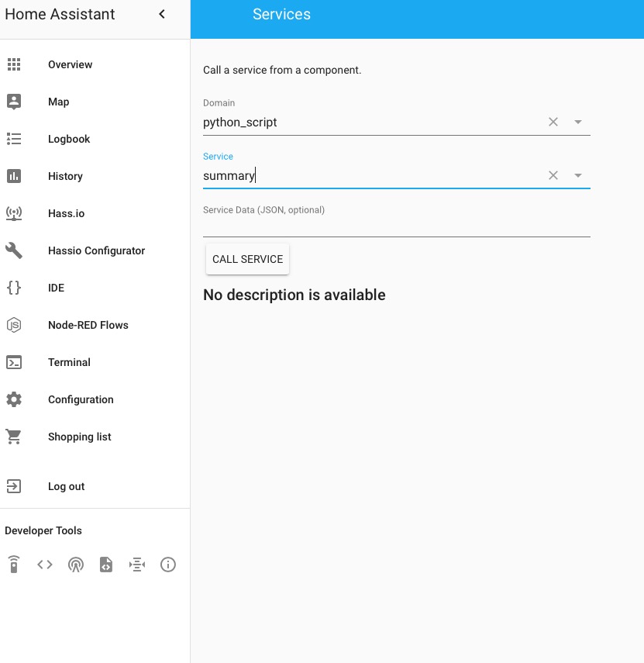
Task: Open the Overview grid icon
Action: 14,64
